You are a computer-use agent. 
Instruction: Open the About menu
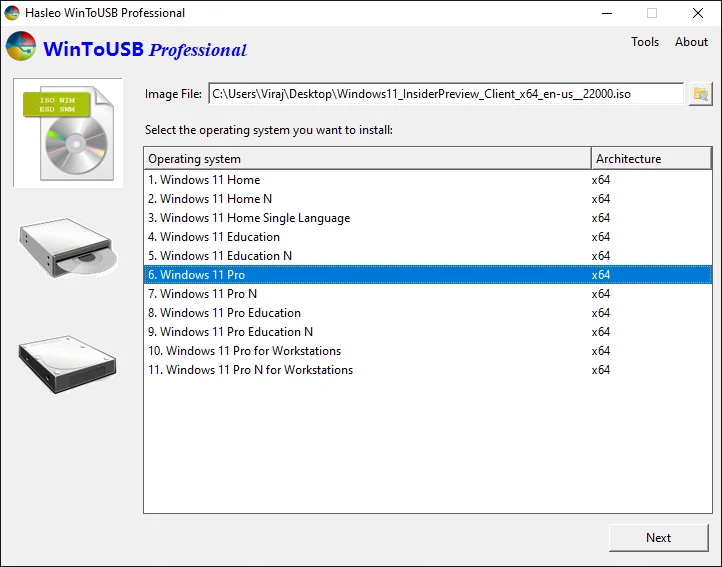tap(691, 42)
